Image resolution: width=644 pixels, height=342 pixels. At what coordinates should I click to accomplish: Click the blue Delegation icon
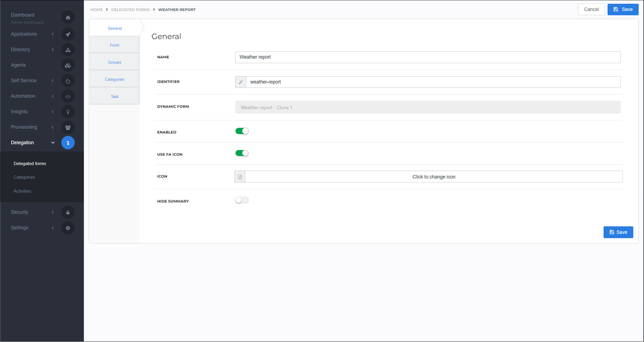(x=68, y=143)
